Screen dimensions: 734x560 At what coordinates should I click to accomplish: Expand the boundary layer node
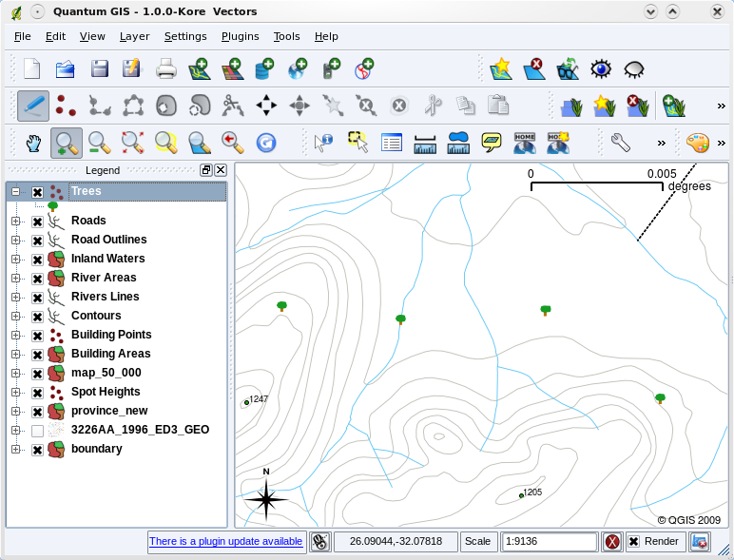(15, 449)
